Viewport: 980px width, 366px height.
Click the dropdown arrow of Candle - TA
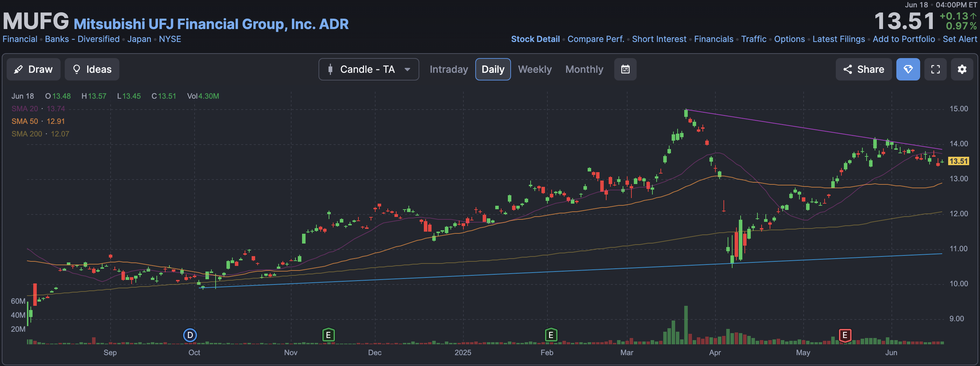(x=407, y=70)
